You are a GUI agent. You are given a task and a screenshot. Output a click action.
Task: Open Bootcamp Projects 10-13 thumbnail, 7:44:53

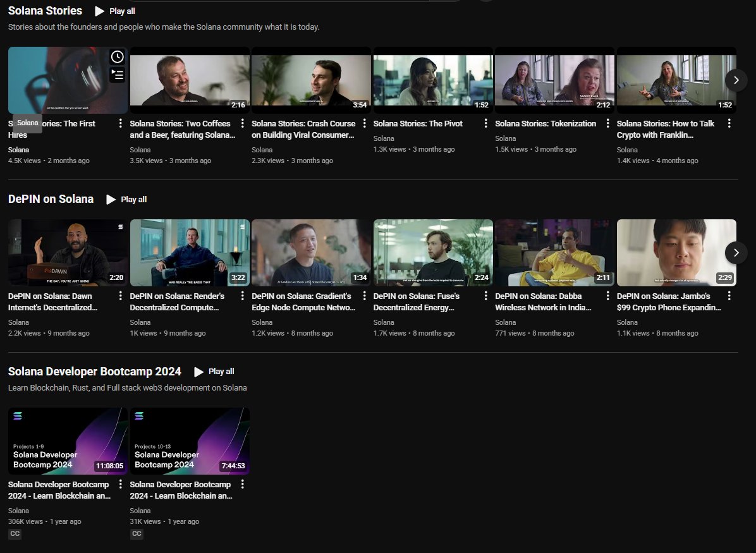pyautogui.click(x=190, y=441)
